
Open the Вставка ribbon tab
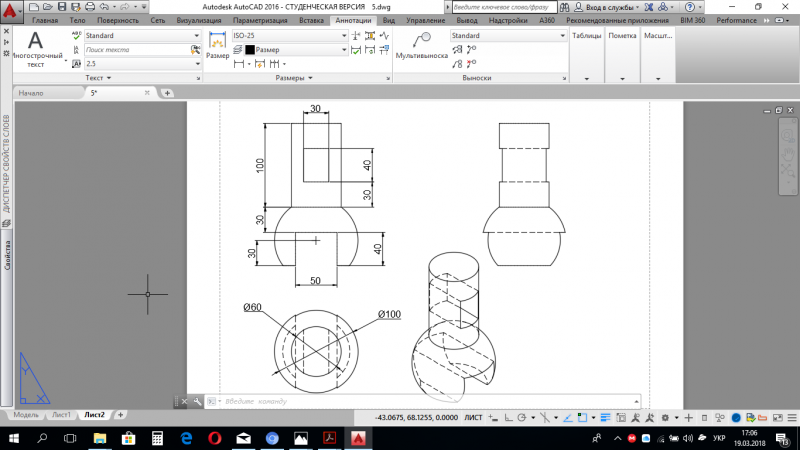click(311, 20)
